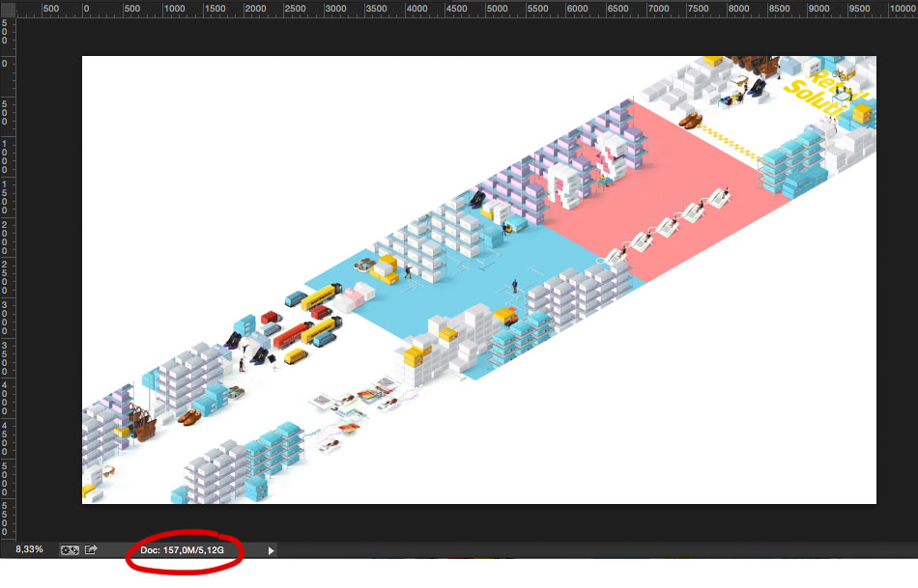The image size is (918, 588).
Task: Click the 5000 mark on the horizontal ruler
Action: pyautogui.click(x=497, y=9)
